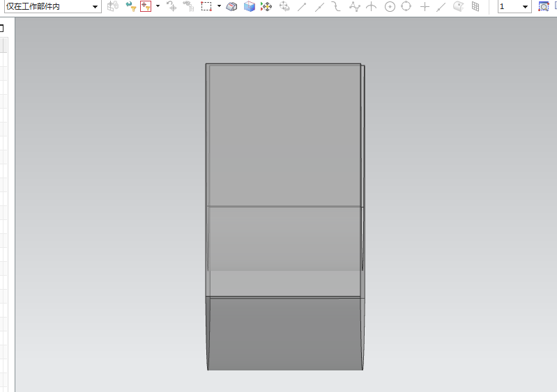This screenshot has width=557, height=392.
Task: Select the dashed rectangle selection tool
Action: tap(206, 6)
